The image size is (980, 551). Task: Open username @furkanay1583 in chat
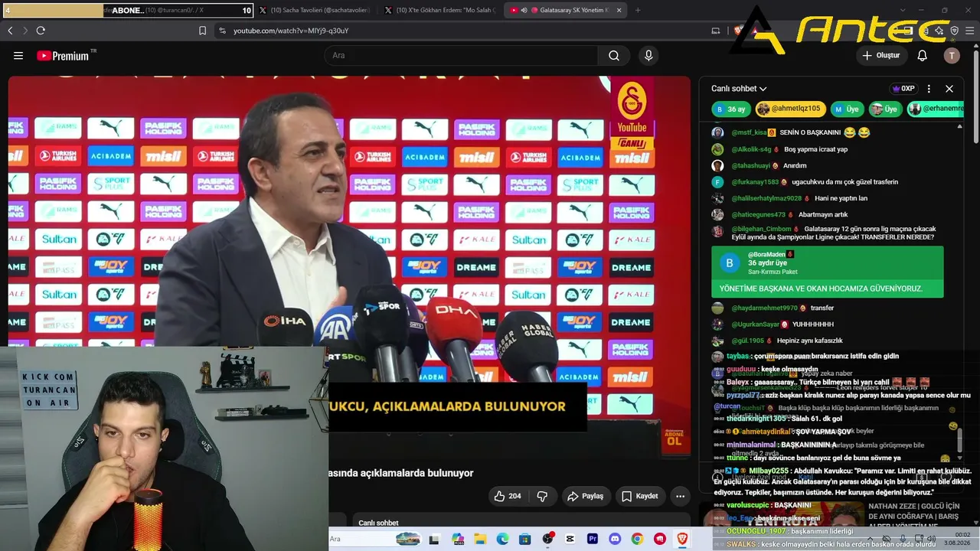755,182
